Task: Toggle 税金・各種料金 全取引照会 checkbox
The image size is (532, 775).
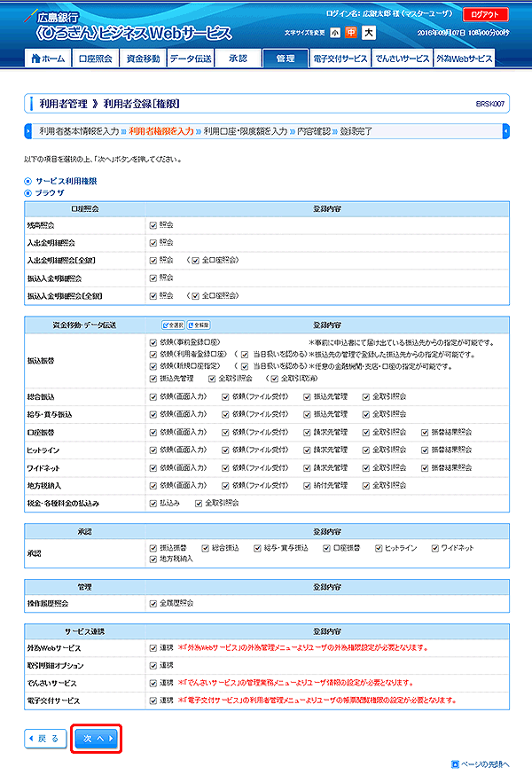Action: pos(199,503)
